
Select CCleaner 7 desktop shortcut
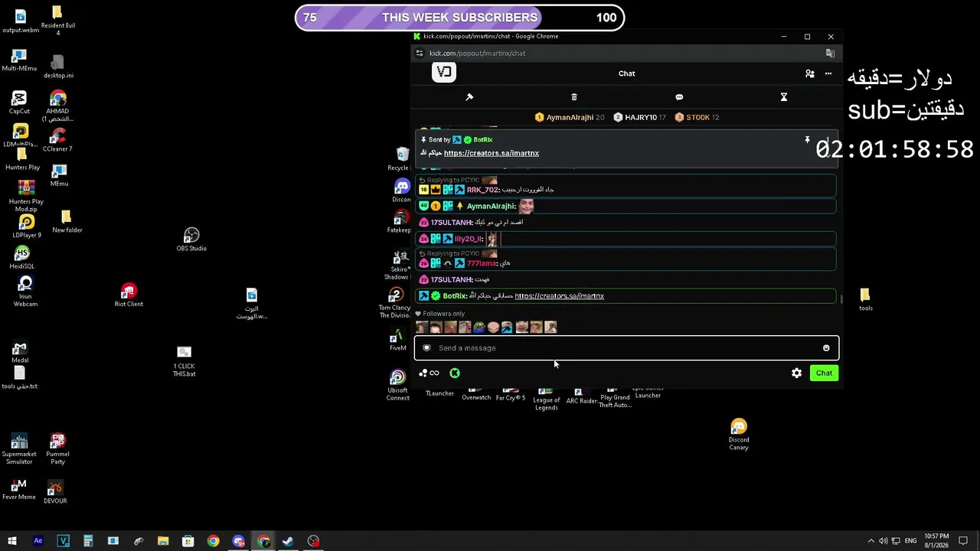(x=57, y=140)
